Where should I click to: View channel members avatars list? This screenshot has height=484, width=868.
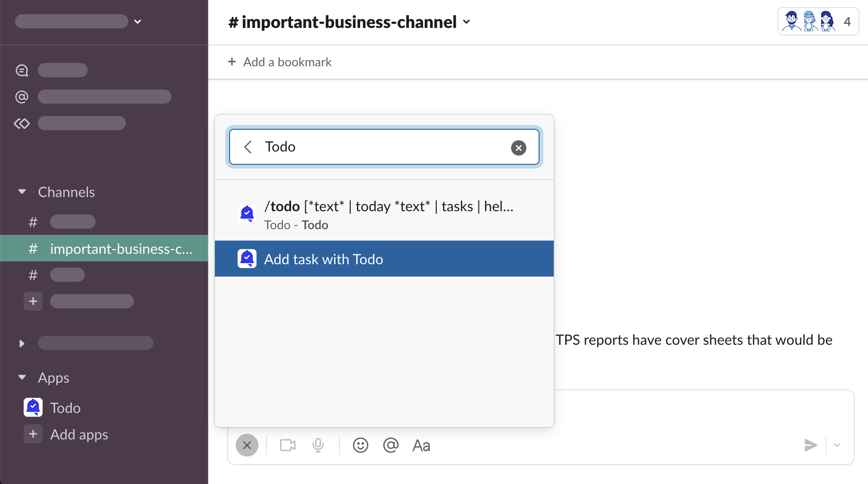[818, 22]
